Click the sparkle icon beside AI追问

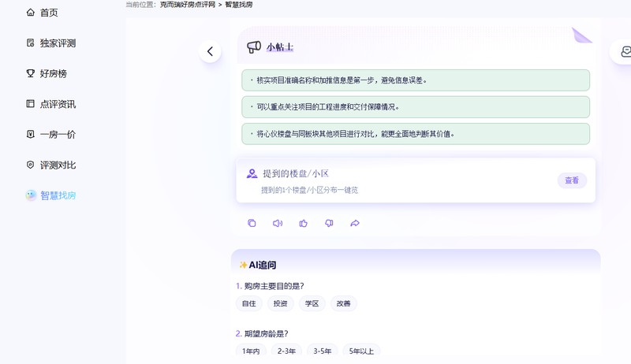(x=243, y=265)
